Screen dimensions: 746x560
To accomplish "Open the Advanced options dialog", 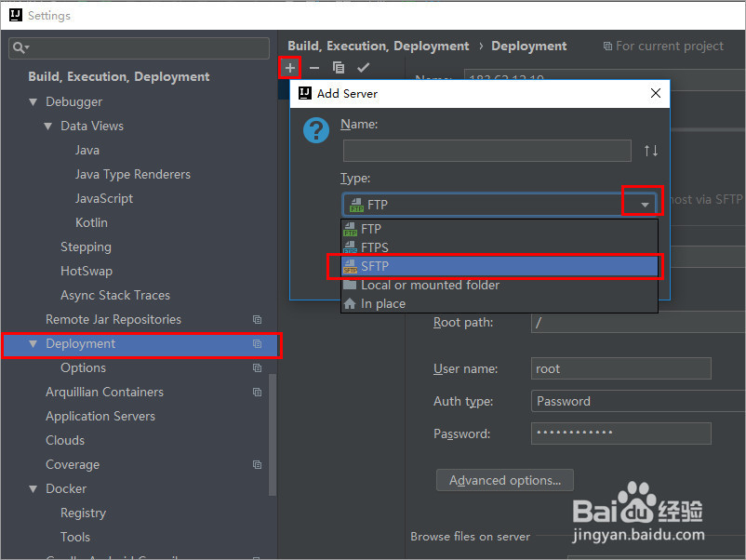I will [504, 480].
